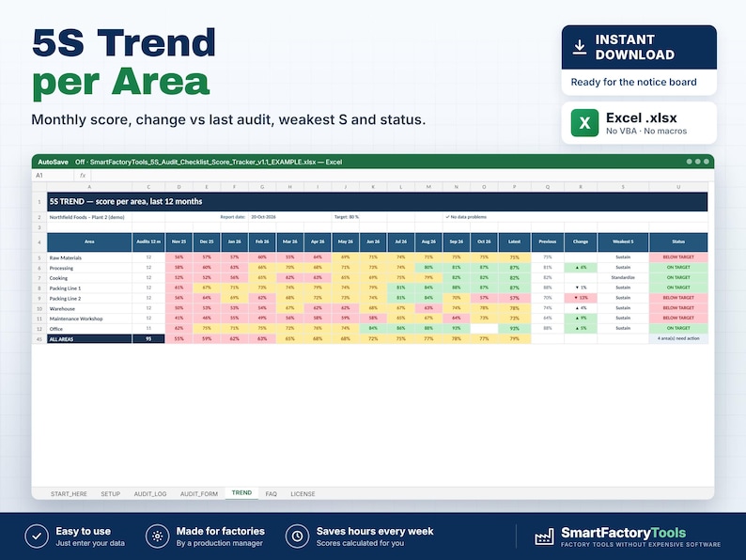The width and height of the screenshot is (746, 560).
Task: Click into the formula bar field
Action: 402,176
